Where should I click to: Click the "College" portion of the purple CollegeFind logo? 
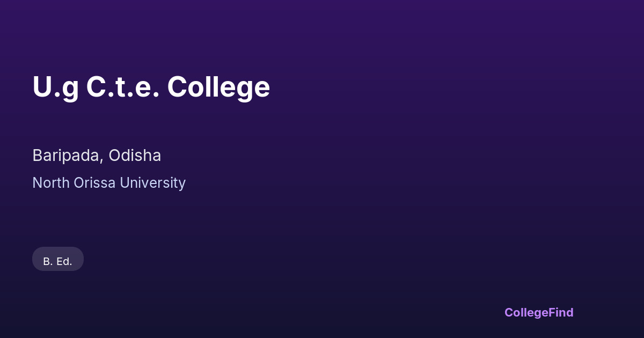tap(526, 312)
